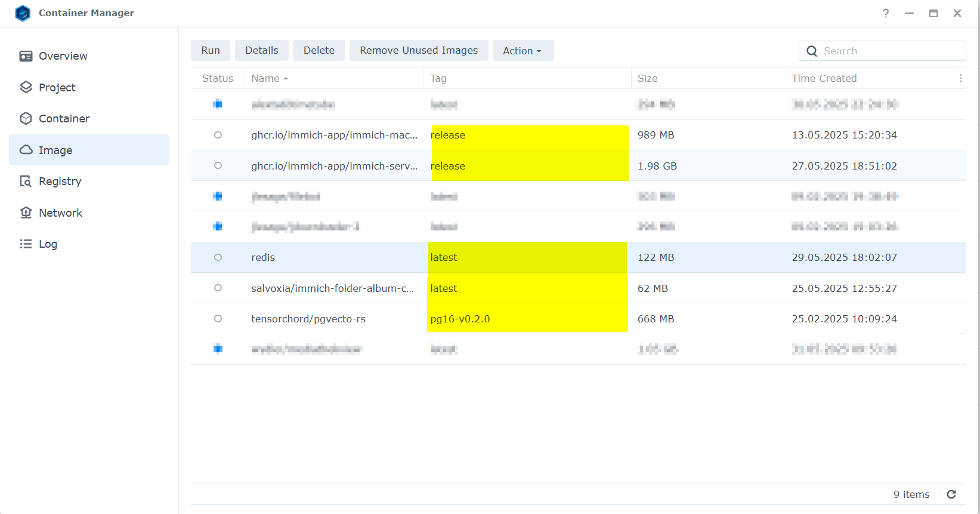Open Details for selected image

[262, 51]
